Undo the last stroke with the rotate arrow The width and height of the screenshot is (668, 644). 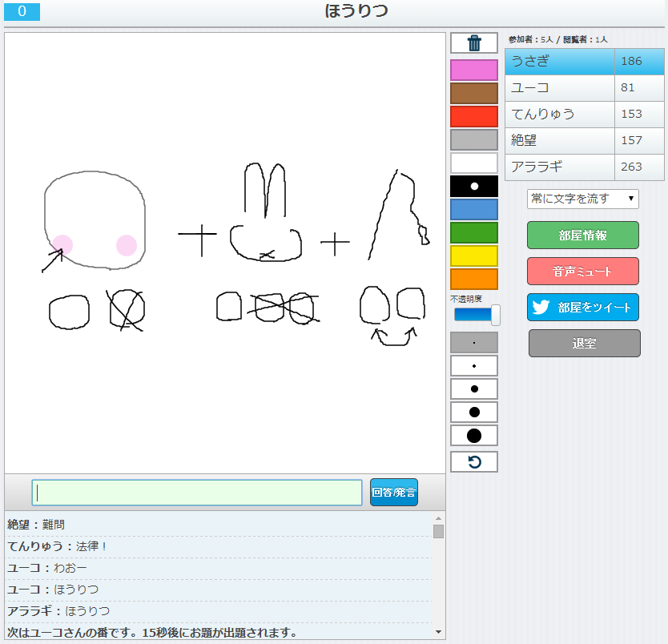473,461
